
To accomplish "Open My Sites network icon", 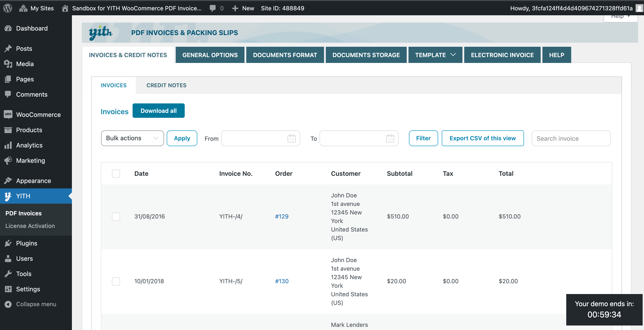I will point(23,8).
